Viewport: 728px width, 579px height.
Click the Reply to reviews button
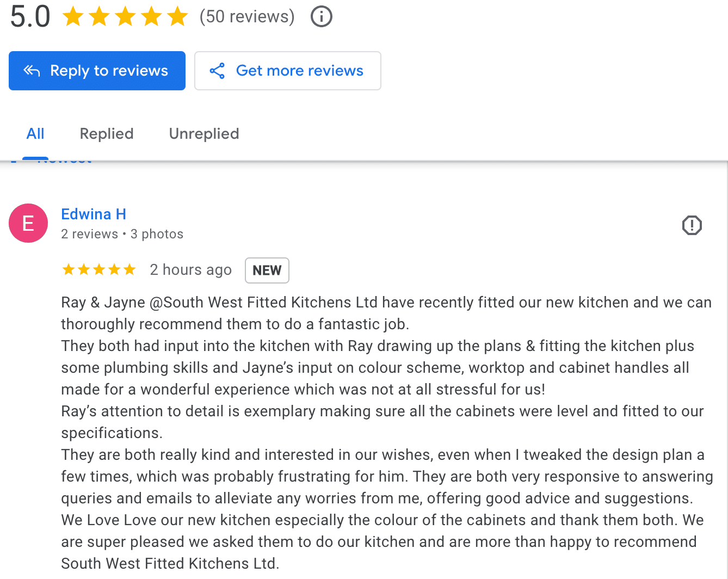pos(97,70)
